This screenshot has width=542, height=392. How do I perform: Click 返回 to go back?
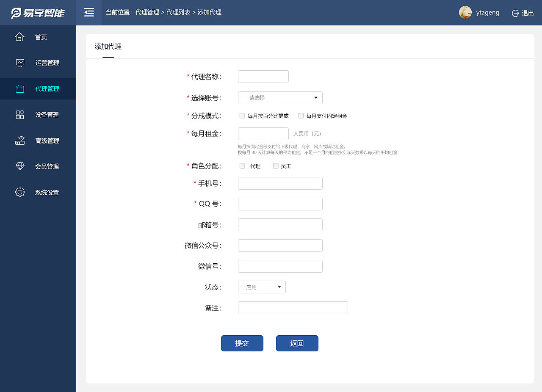pyautogui.click(x=297, y=343)
